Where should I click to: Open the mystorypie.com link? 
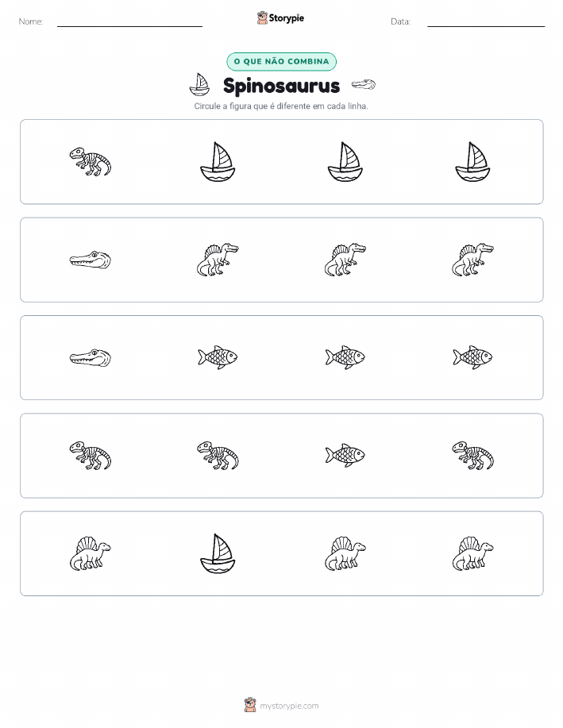point(289,706)
